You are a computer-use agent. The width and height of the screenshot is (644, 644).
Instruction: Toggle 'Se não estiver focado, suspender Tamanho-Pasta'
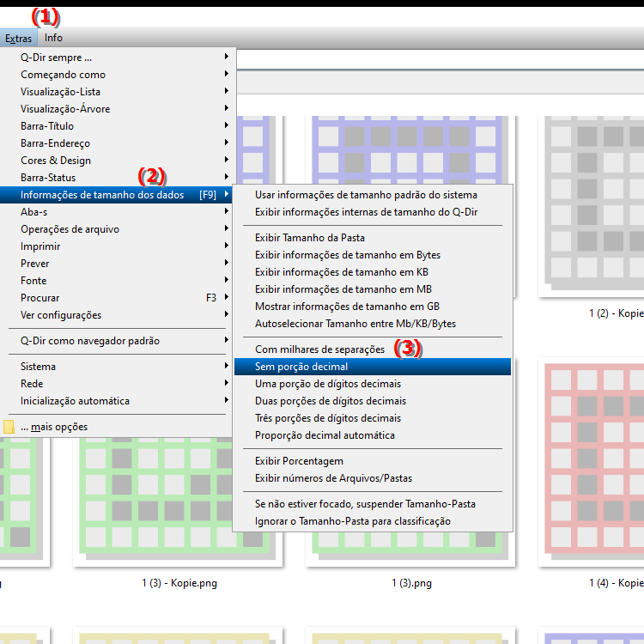373,504
